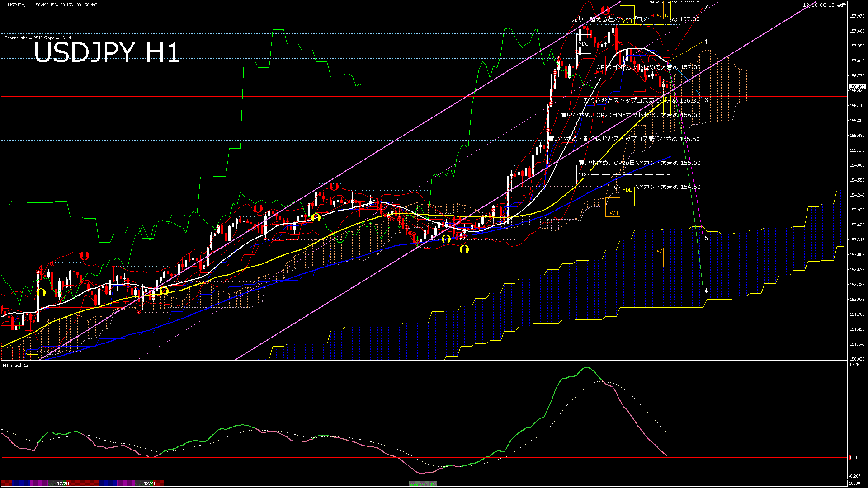
Task: Toggle the macd ON button
Action: click(x=422, y=484)
